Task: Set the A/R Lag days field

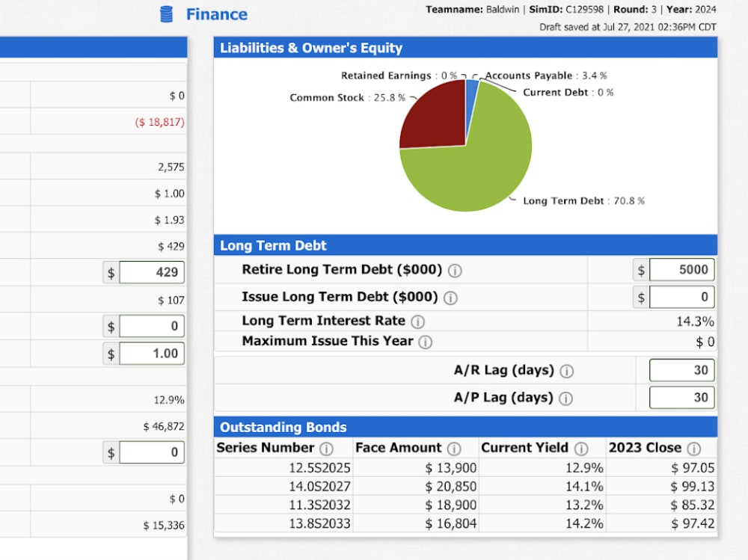Action: click(681, 370)
